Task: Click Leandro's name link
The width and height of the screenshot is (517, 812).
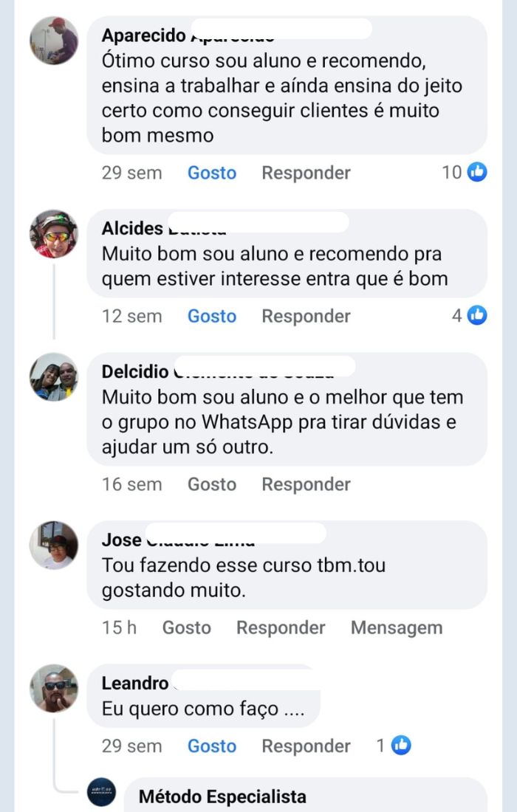Action: 135,684
